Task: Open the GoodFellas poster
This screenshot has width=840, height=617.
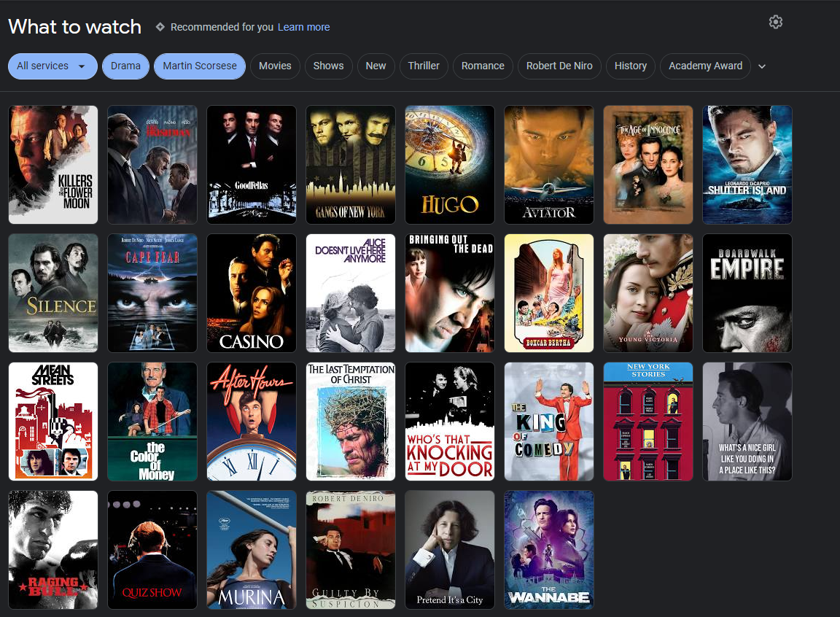Action: (252, 164)
